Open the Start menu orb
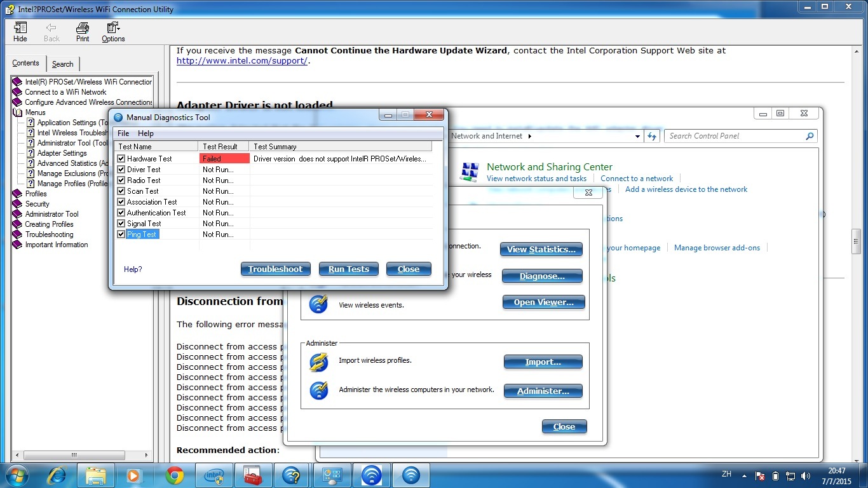Image resolution: width=868 pixels, height=488 pixels. click(x=17, y=475)
